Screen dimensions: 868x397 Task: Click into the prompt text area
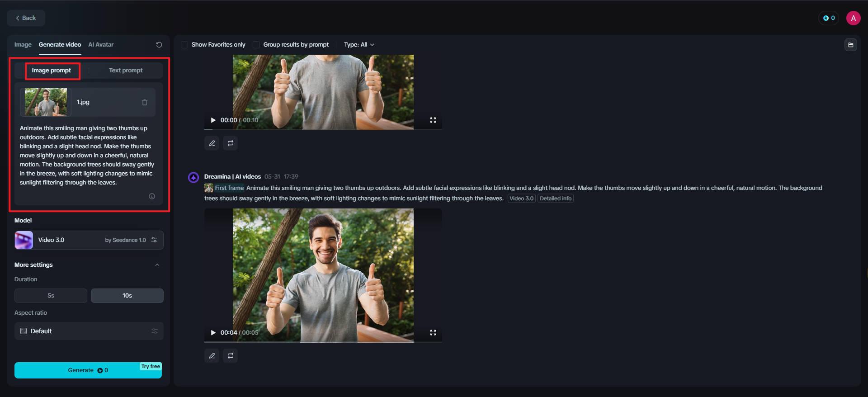click(88, 156)
